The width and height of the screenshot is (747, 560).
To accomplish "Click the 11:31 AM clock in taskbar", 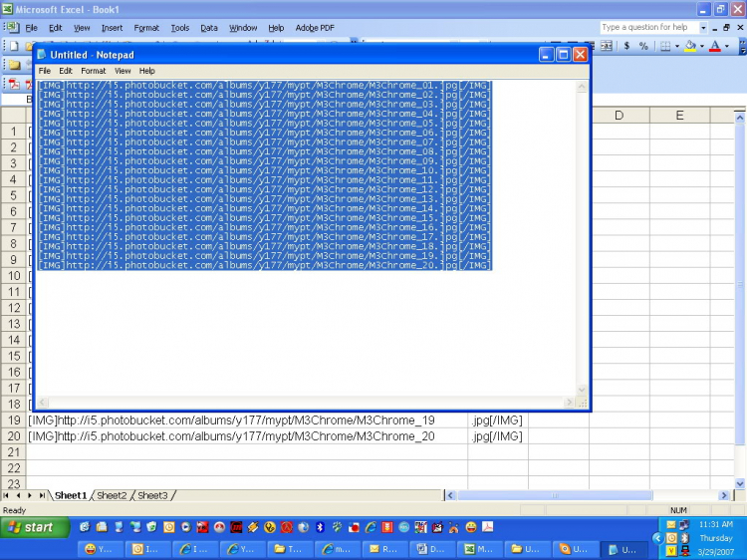I will tap(715, 524).
